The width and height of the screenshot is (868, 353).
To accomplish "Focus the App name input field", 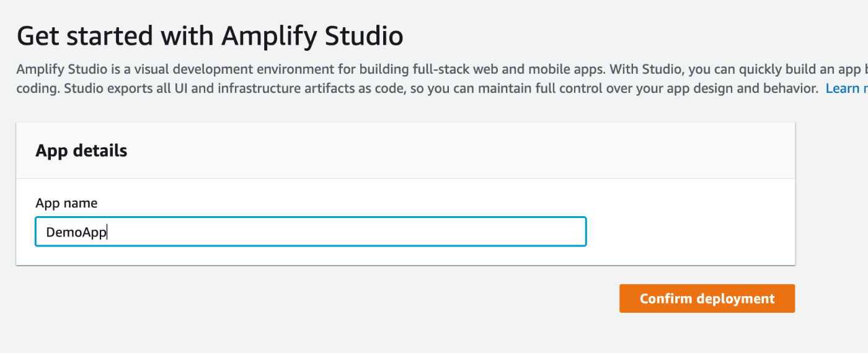I will (x=310, y=232).
